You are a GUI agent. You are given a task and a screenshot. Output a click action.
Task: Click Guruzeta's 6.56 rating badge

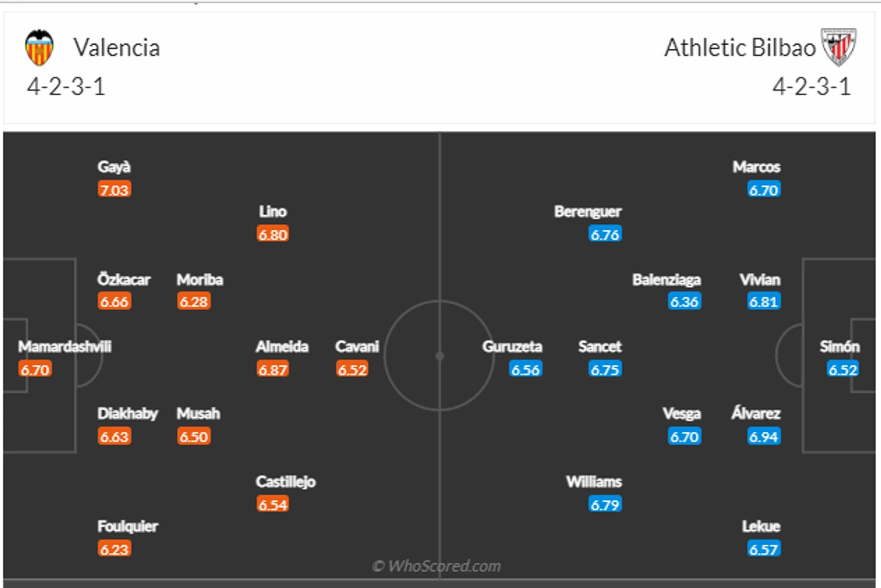coord(525,370)
